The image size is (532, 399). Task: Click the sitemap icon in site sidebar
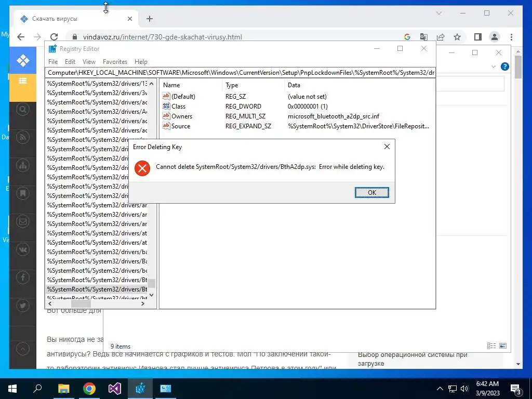(x=23, y=166)
